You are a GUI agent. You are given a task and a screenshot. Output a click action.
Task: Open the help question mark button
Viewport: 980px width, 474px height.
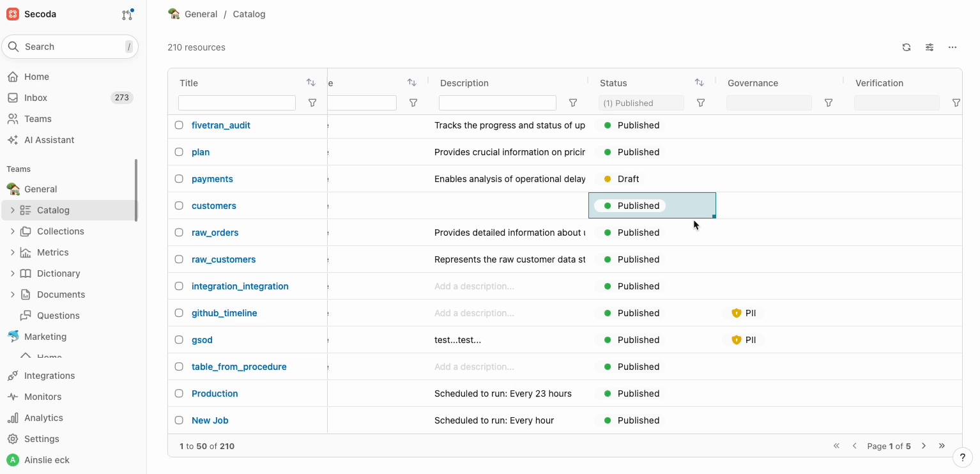(963, 457)
